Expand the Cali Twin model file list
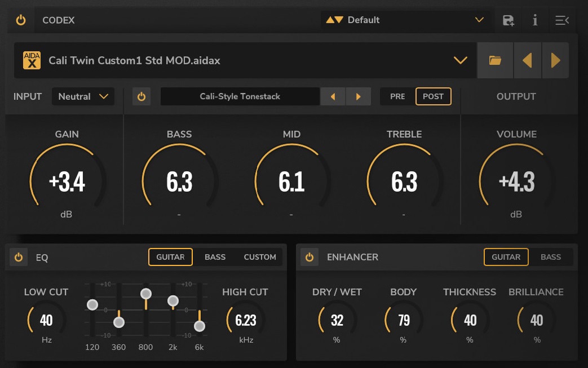588x368 pixels. (x=460, y=60)
